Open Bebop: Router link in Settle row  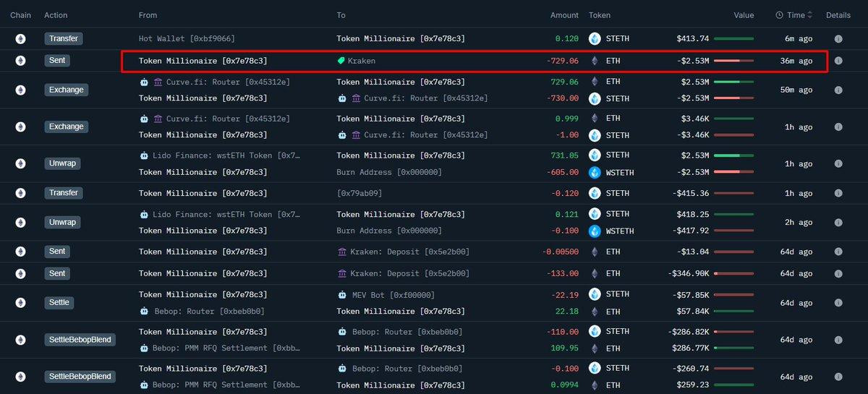click(x=209, y=312)
